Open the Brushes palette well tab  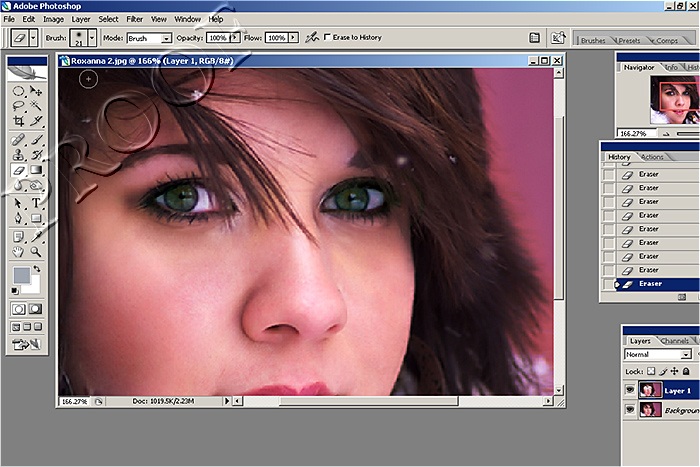click(x=593, y=40)
